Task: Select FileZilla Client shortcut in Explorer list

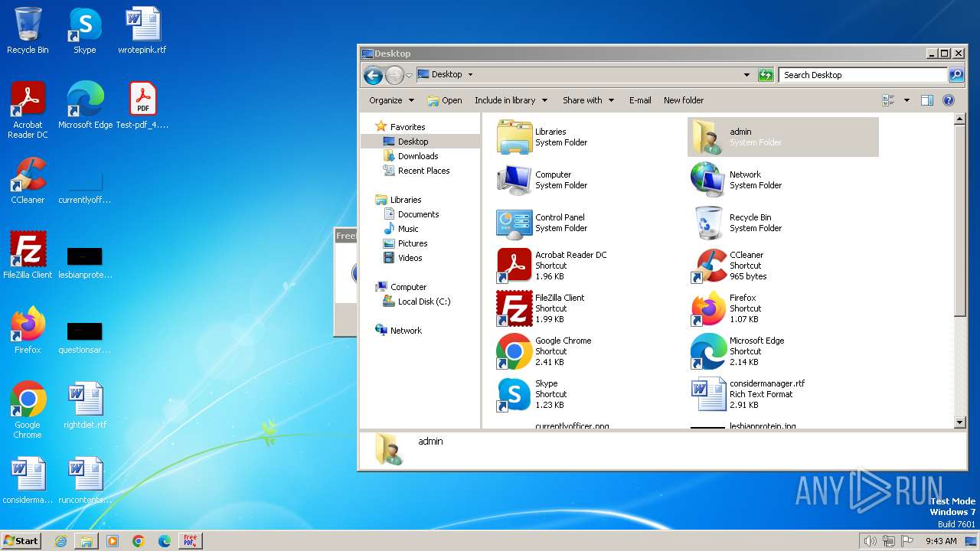Action: (541, 308)
